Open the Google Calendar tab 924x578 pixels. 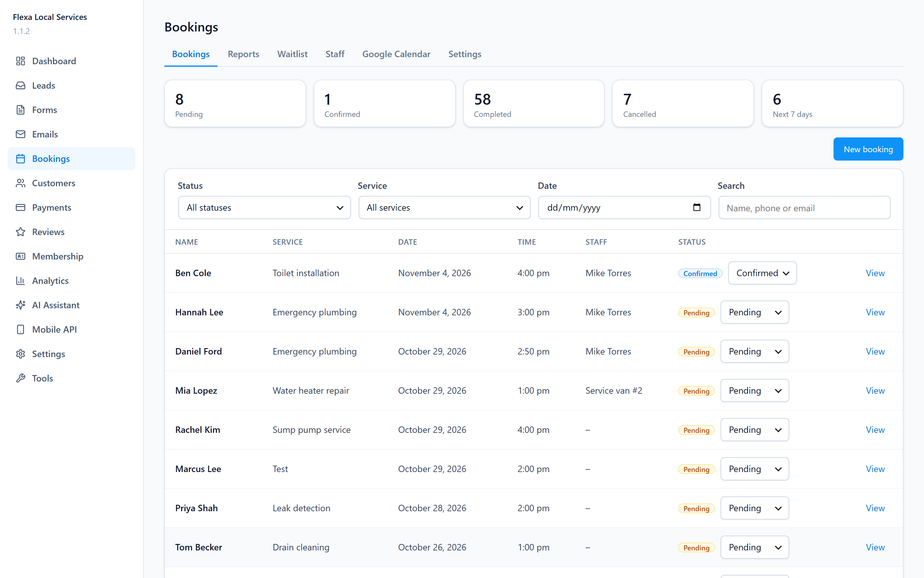(396, 54)
